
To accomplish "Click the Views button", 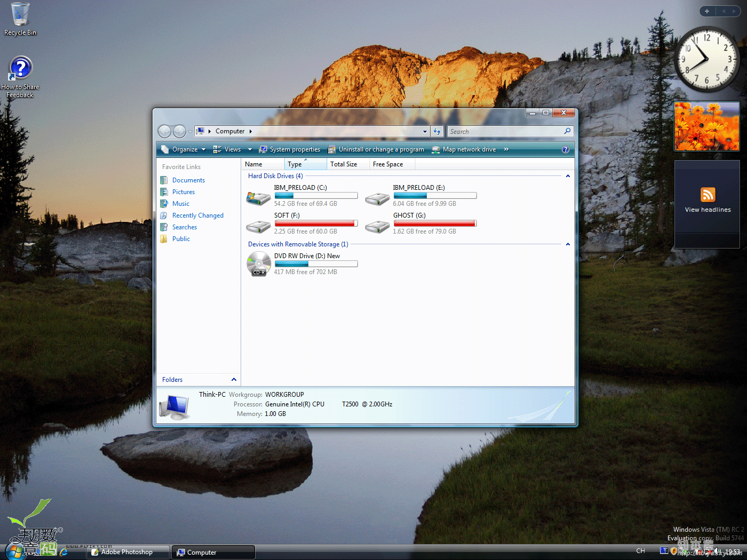I will tap(227, 149).
